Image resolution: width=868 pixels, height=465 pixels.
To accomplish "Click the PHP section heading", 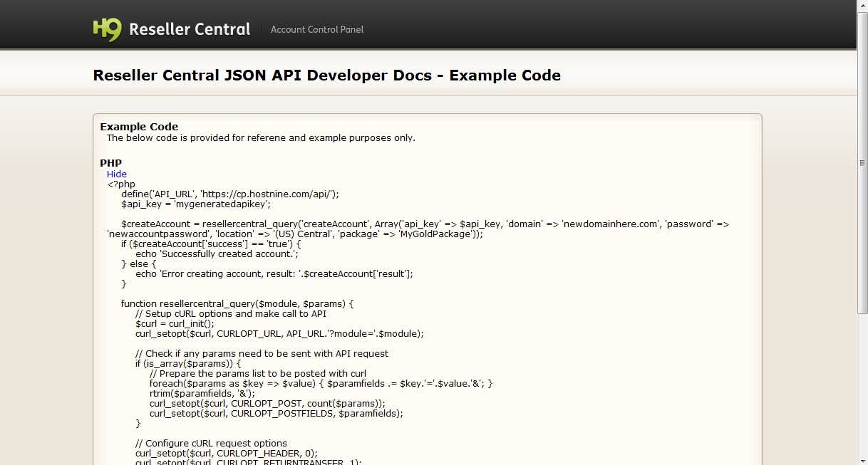I will (110, 163).
